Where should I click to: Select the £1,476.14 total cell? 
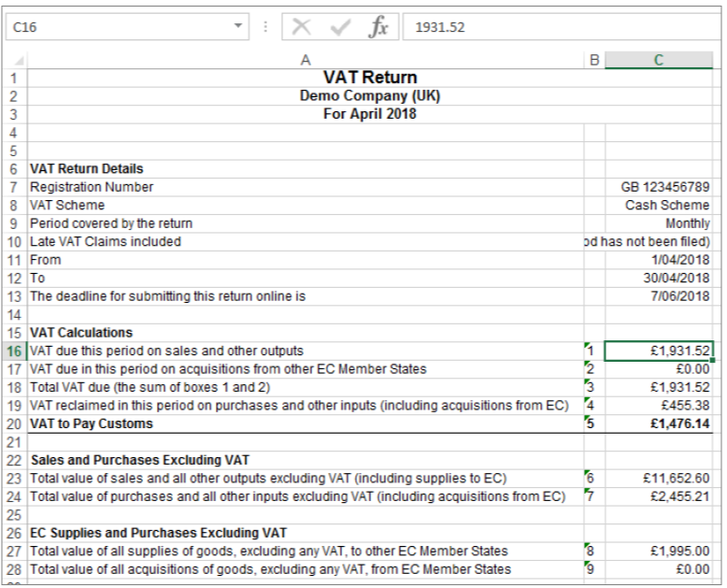(x=659, y=423)
